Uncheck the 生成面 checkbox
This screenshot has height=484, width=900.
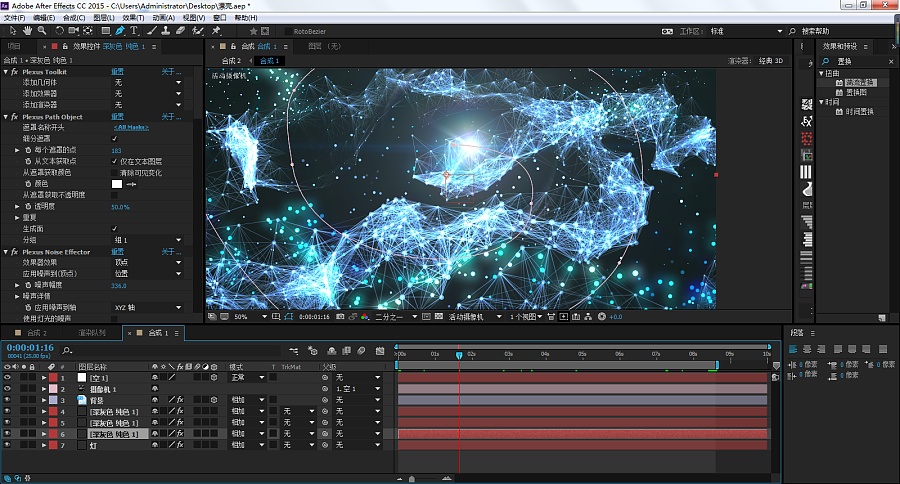pyautogui.click(x=114, y=229)
